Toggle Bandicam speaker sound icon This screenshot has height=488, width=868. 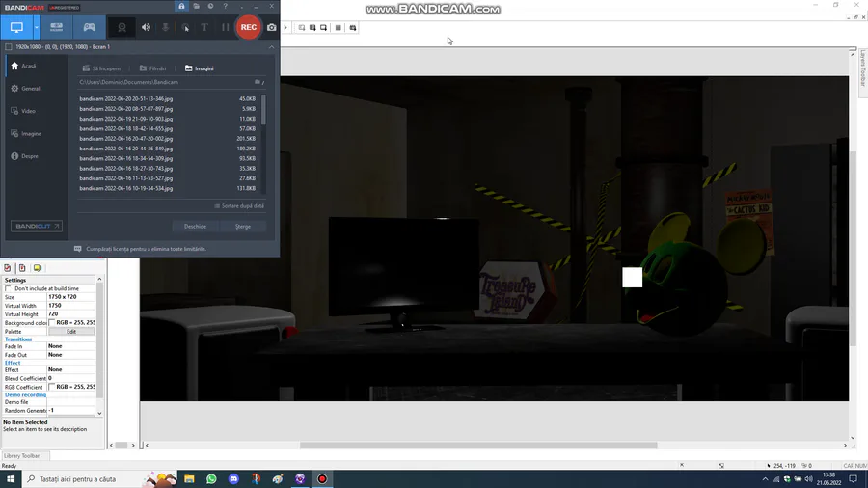[146, 27]
